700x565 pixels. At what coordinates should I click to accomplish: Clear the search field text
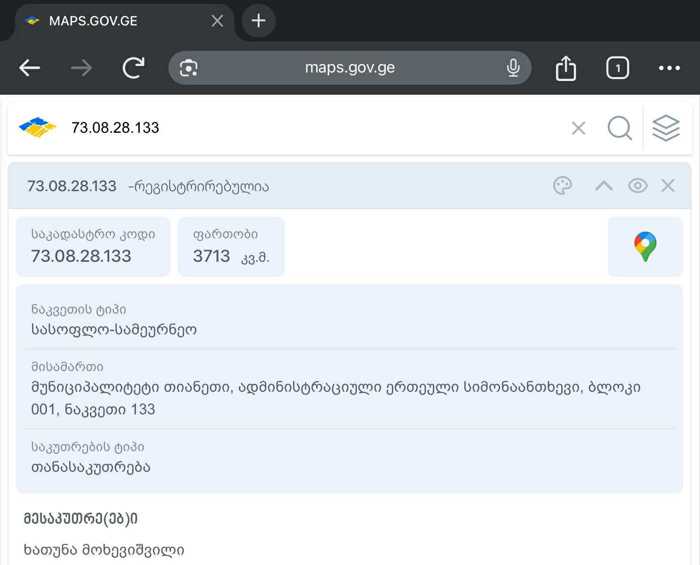pos(578,128)
